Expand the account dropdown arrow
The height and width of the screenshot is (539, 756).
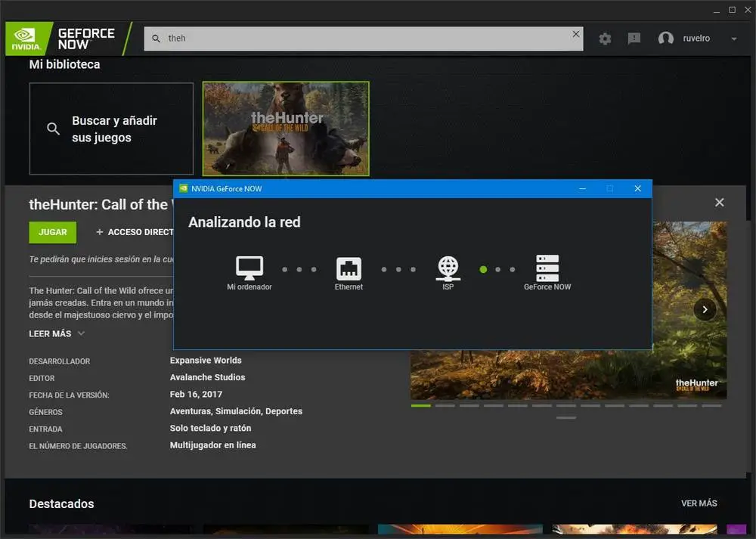(734, 39)
